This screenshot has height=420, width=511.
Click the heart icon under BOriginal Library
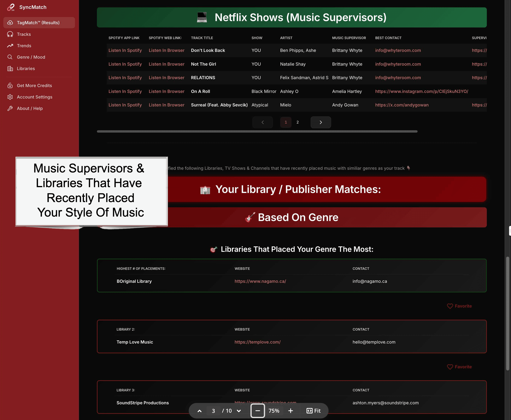450,306
